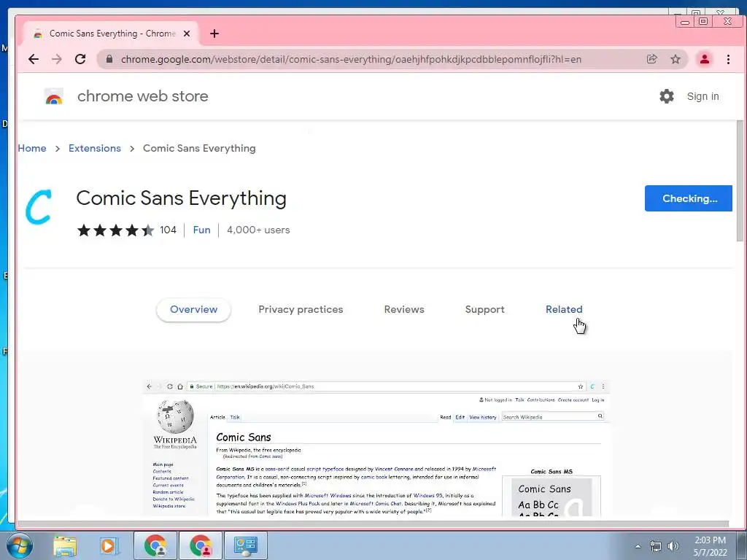
Task: Reload the Comic Sans Everything page
Action: [x=80, y=59]
